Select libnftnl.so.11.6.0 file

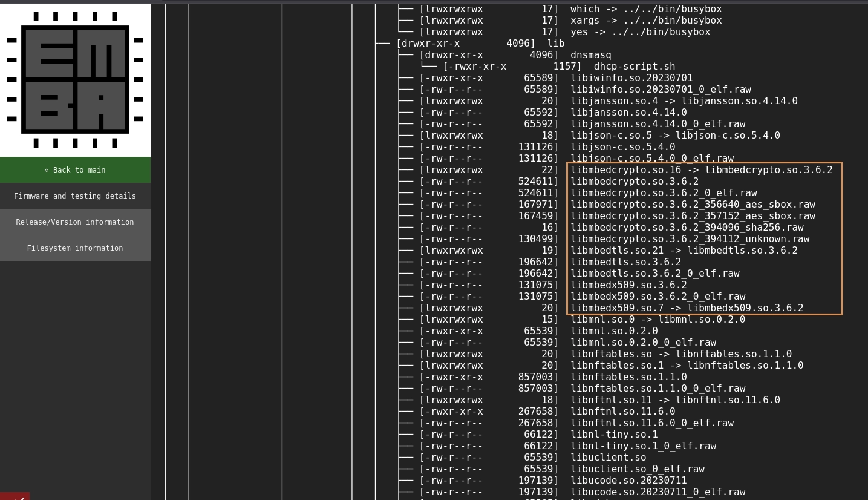point(623,412)
